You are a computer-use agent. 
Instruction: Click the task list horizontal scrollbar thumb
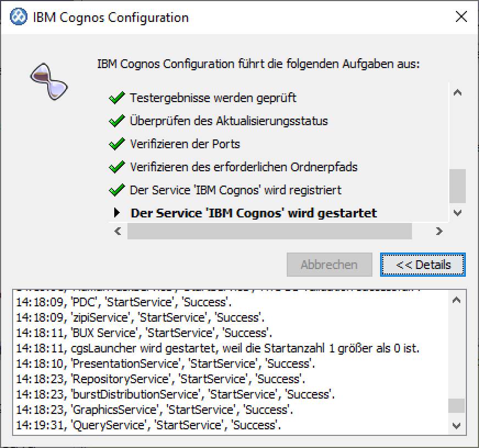tap(269, 232)
